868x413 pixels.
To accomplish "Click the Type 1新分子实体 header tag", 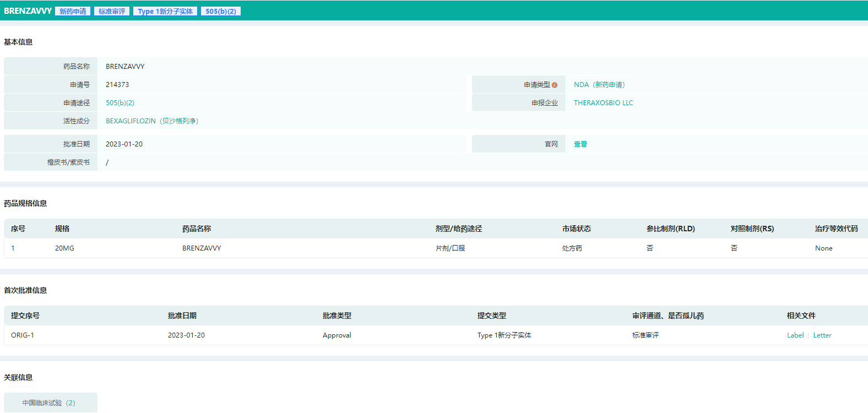I will pyautogui.click(x=165, y=11).
